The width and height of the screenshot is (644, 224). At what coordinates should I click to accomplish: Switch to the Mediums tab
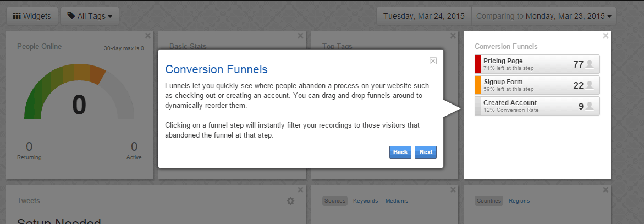click(397, 201)
